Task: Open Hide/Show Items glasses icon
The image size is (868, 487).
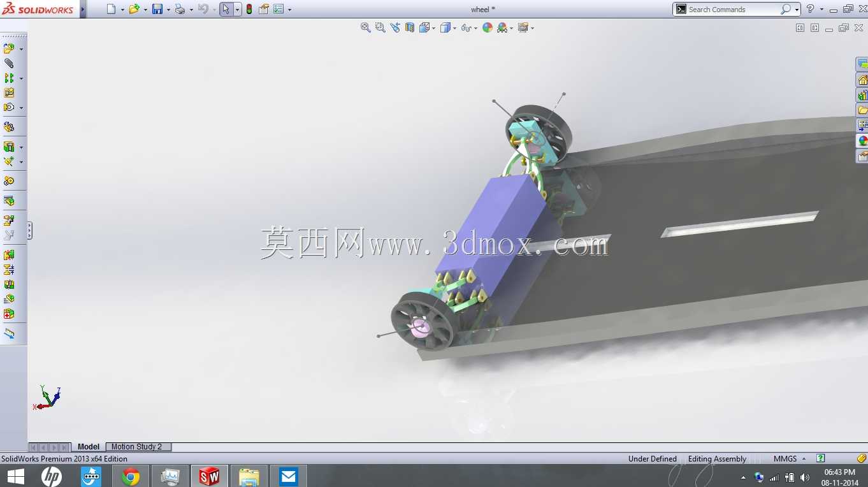Action: [x=466, y=27]
